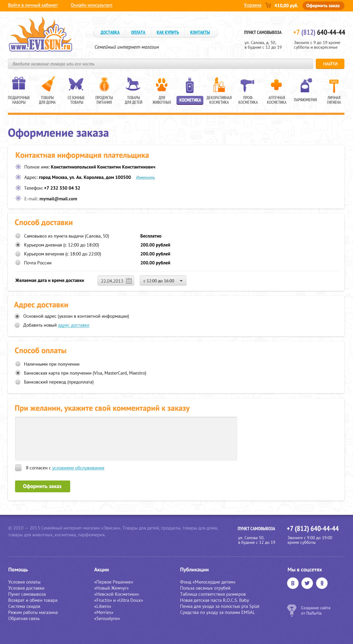
Task: Open the kids' goods rocking horse icon
Action: pyautogui.click(x=133, y=84)
